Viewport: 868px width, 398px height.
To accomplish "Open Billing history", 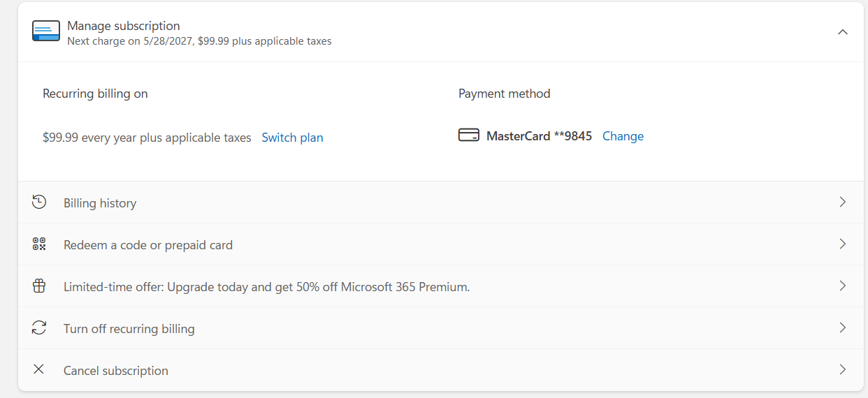I will (x=441, y=202).
